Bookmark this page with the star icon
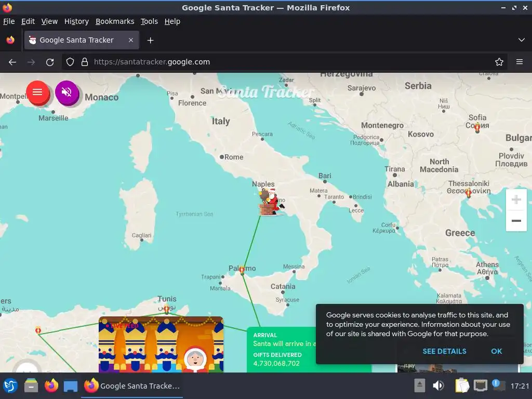532x399 pixels. coord(499,62)
